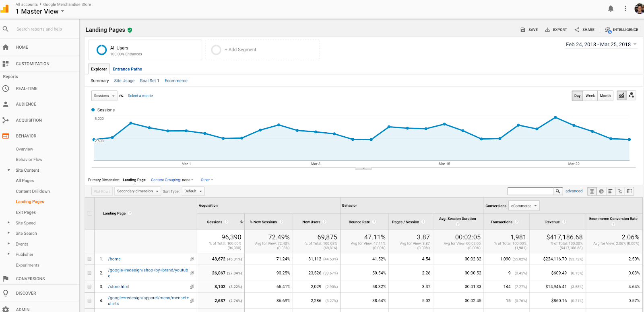This screenshot has width=644, height=312.
Task: Open the Sessions metric dropdown
Action: tap(104, 96)
